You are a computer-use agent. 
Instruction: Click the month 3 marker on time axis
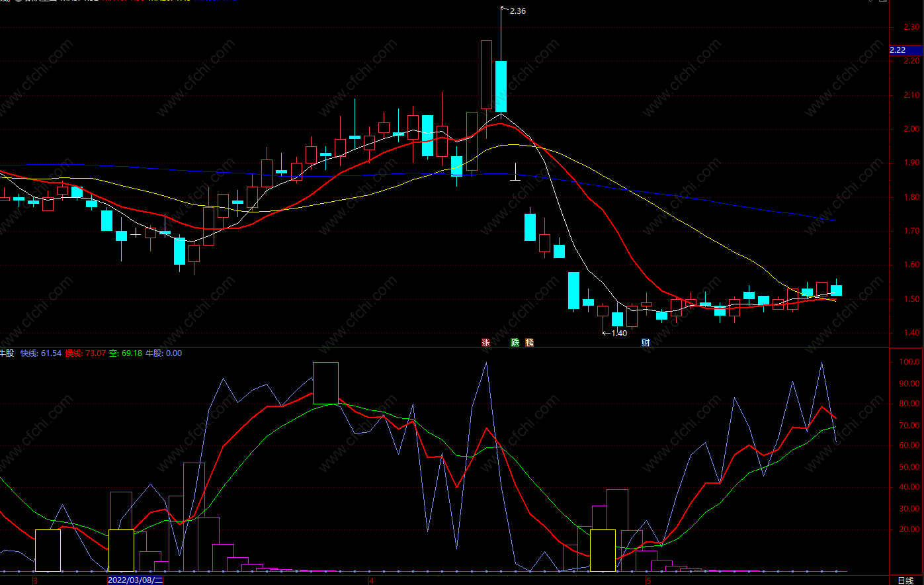[x=35, y=580]
